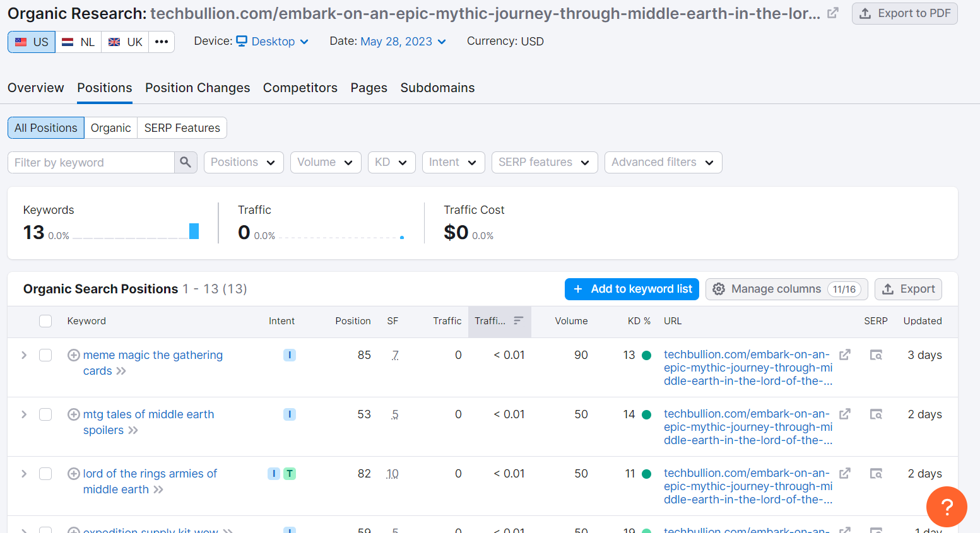The height and width of the screenshot is (533, 980).
Task: Click Add to keyword list button
Action: coord(632,289)
